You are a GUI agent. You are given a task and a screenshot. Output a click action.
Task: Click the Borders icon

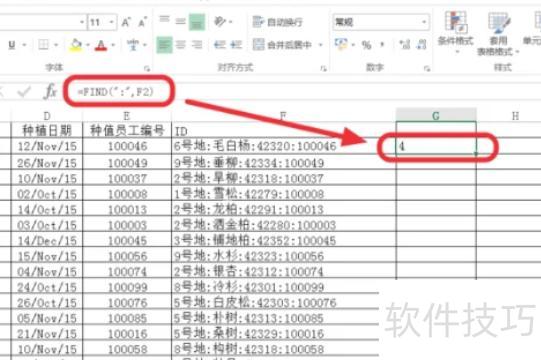point(43,45)
